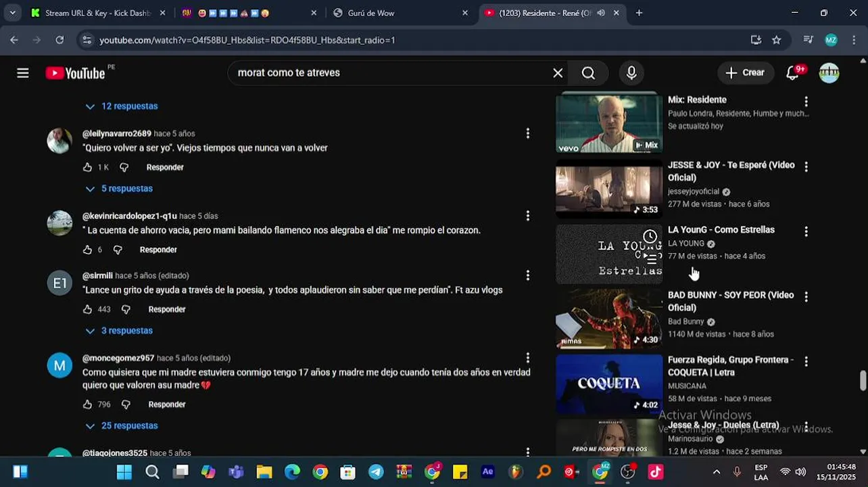Dislike the comment by @moncegomez957
Viewport: 868px width, 487px height.
[x=126, y=404]
